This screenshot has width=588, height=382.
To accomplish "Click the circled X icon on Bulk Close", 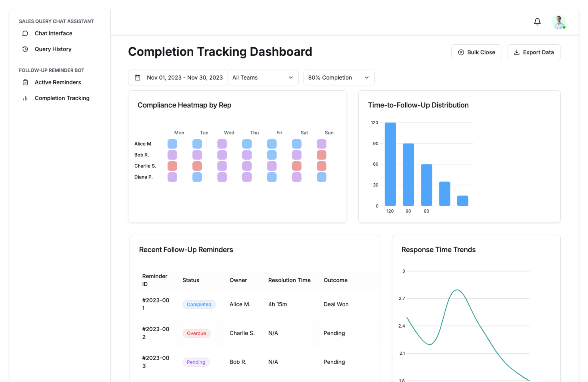I will point(461,52).
